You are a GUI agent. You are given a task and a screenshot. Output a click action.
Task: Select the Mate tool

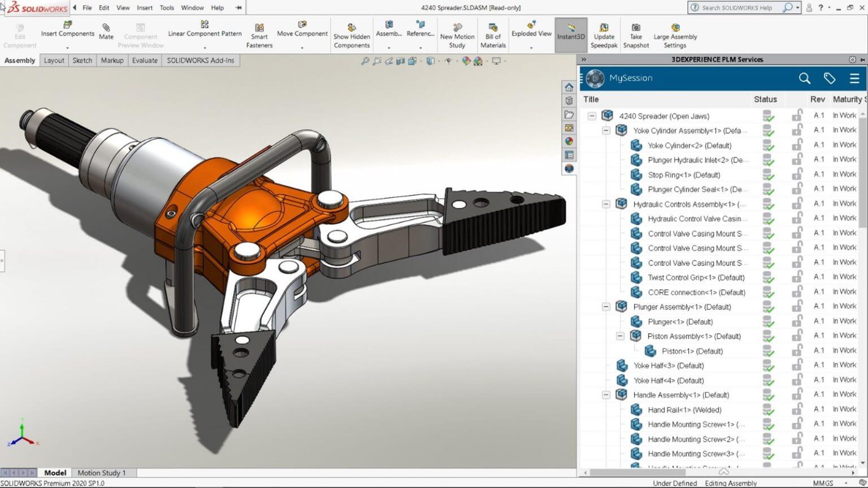pos(106,31)
